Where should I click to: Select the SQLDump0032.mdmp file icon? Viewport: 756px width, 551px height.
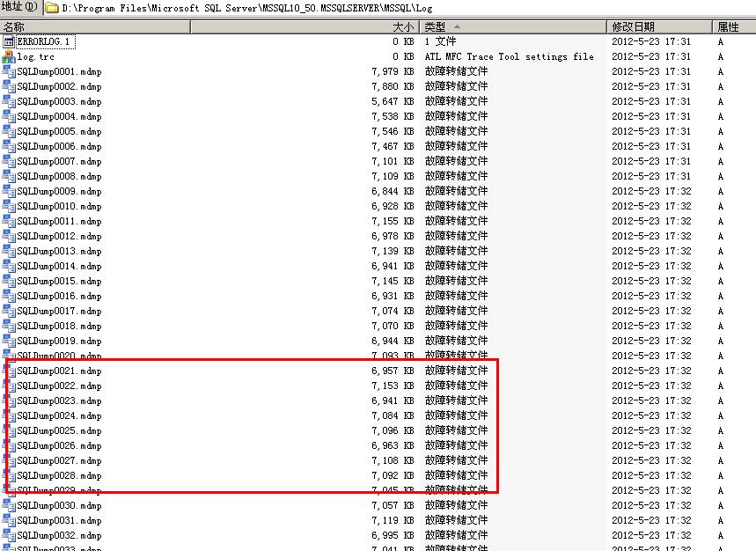pyautogui.click(x=9, y=535)
